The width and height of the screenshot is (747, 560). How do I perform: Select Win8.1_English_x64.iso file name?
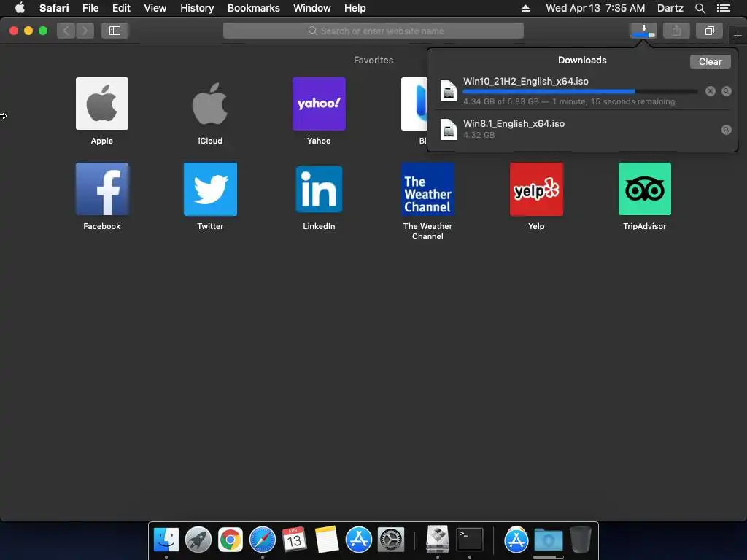point(514,123)
